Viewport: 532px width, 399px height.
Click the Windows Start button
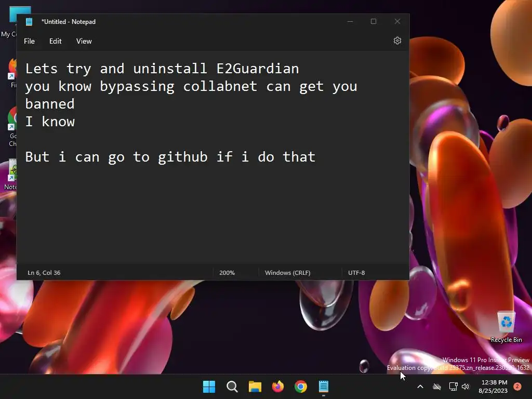point(209,387)
